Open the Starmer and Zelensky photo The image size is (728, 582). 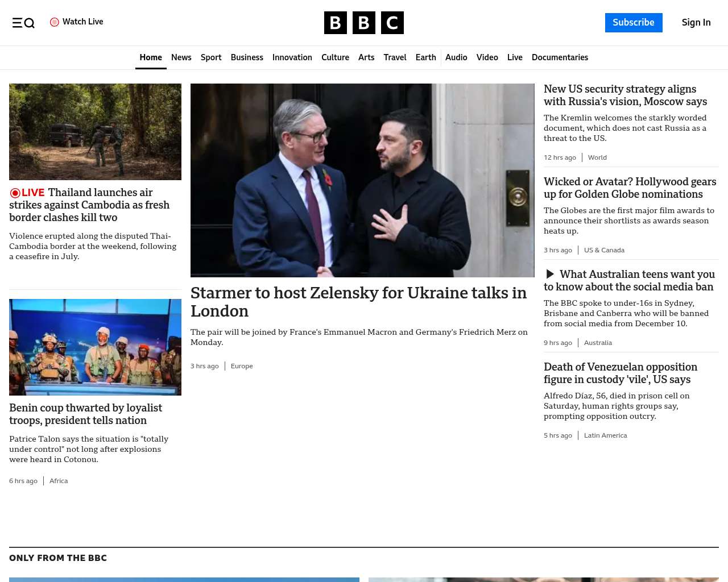(x=362, y=180)
